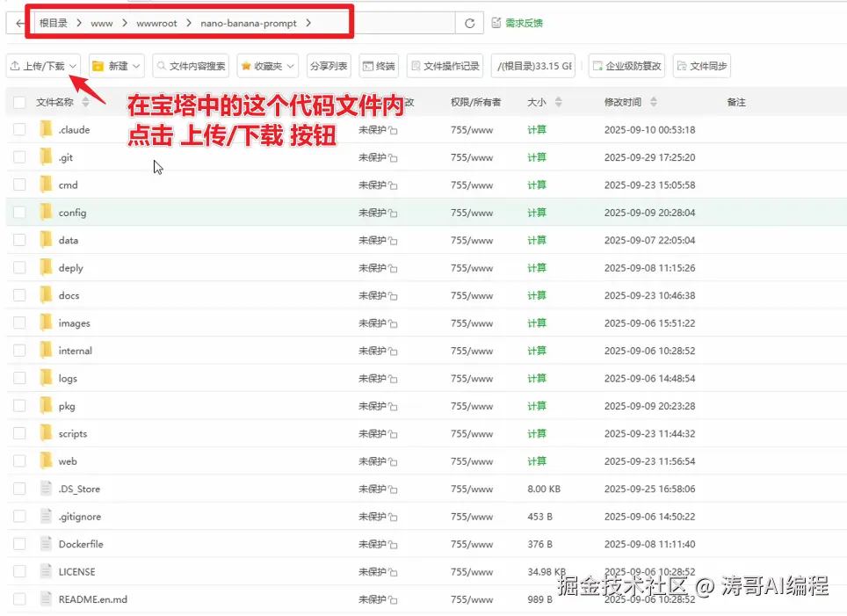Screen dimensions: 847x616
Task: Open the .gitignore file name
Action: (x=79, y=517)
